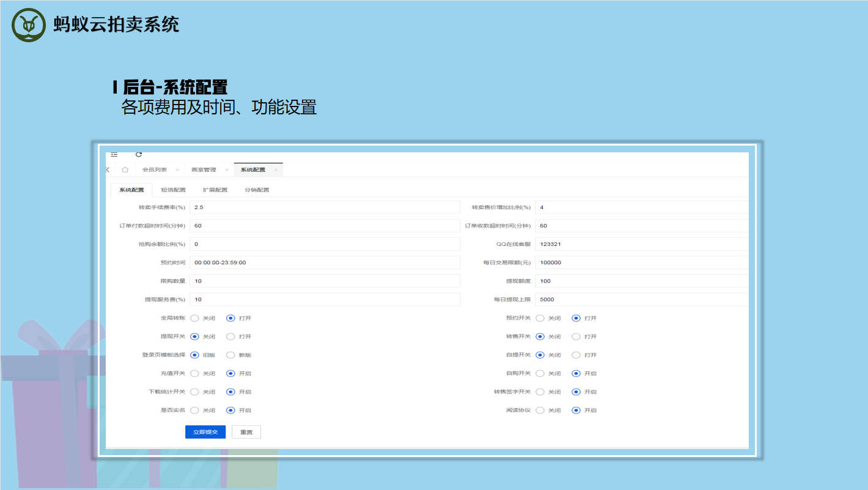Viewport: 868px width, 490px height.
Task: Click the home icon in tab bar
Action: click(125, 170)
